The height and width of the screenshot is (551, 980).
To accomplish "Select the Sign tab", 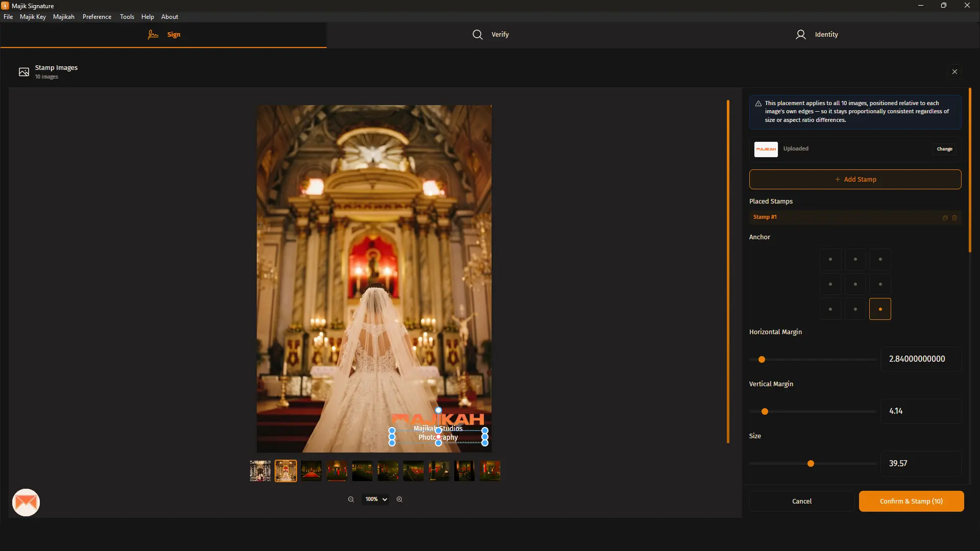I will pyautogui.click(x=163, y=35).
